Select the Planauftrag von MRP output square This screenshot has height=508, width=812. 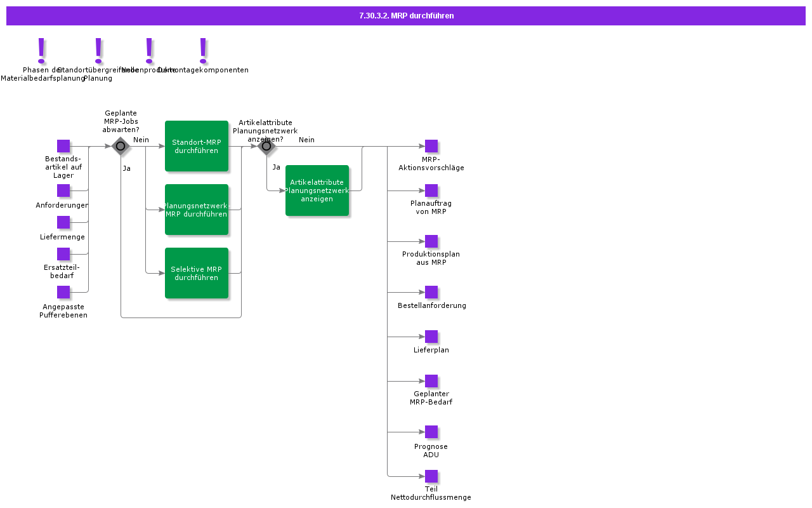coord(431,190)
